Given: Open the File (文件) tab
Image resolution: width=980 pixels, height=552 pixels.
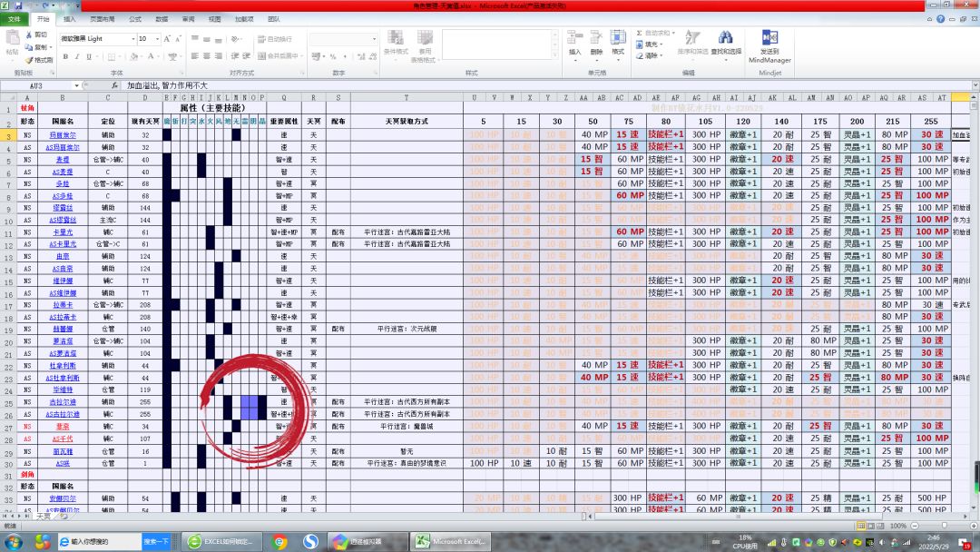Looking at the screenshot, I should pos(15,19).
